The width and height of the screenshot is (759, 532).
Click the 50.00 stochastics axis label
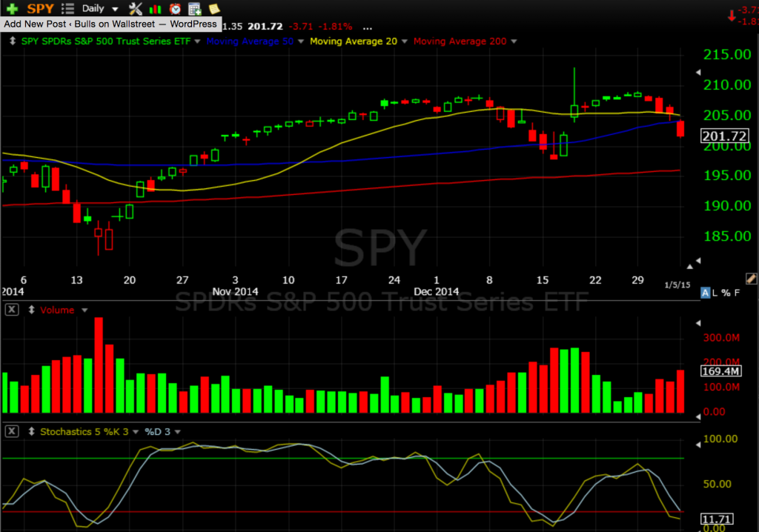tap(717, 484)
